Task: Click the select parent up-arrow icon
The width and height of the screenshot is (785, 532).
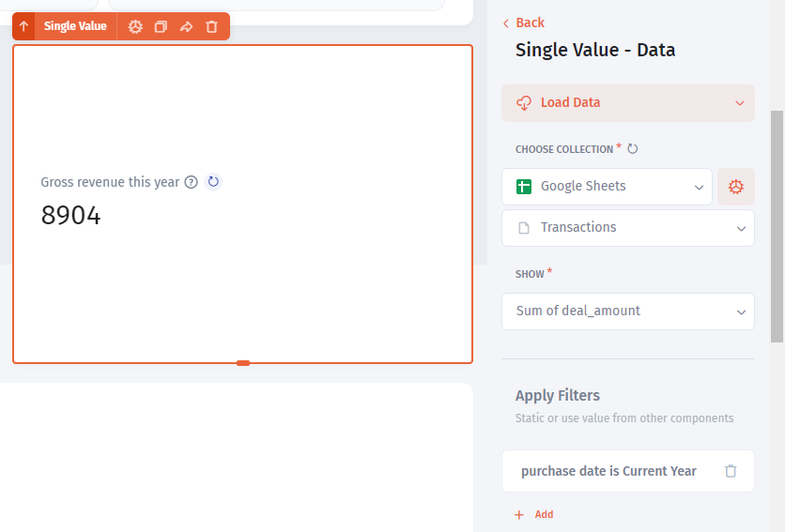Action: [x=23, y=26]
